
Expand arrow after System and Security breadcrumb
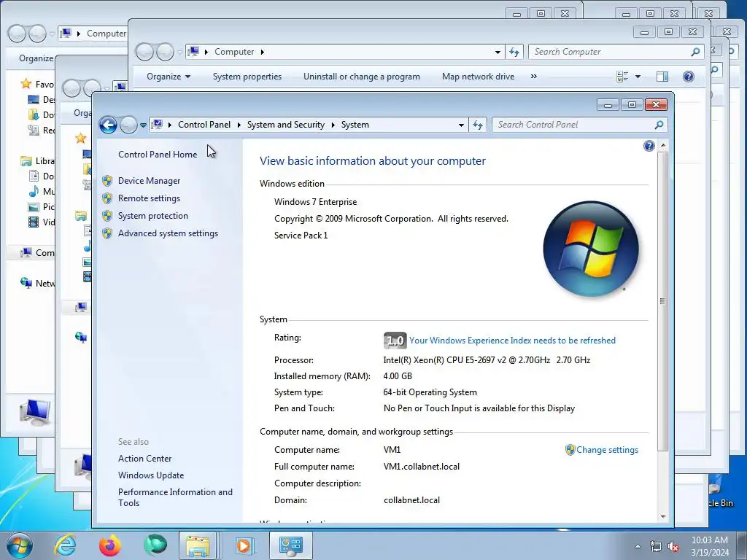[x=333, y=125]
